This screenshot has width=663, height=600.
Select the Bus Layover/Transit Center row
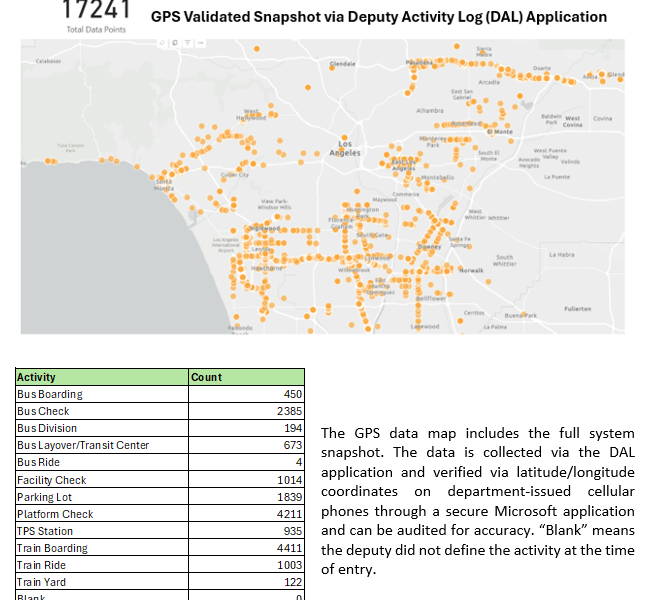pos(83,445)
